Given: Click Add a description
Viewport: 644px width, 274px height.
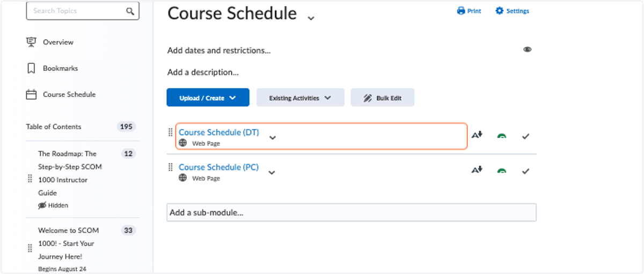Looking at the screenshot, I should [203, 72].
